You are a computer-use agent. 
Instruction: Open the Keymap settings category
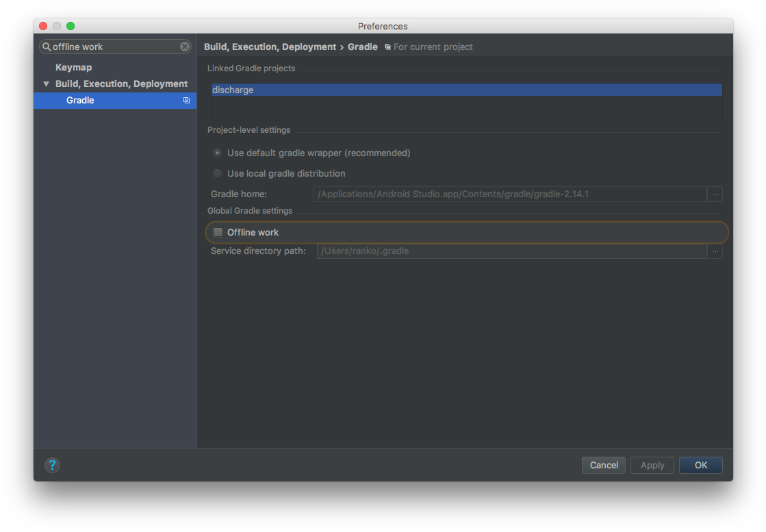click(x=73, y=68)
